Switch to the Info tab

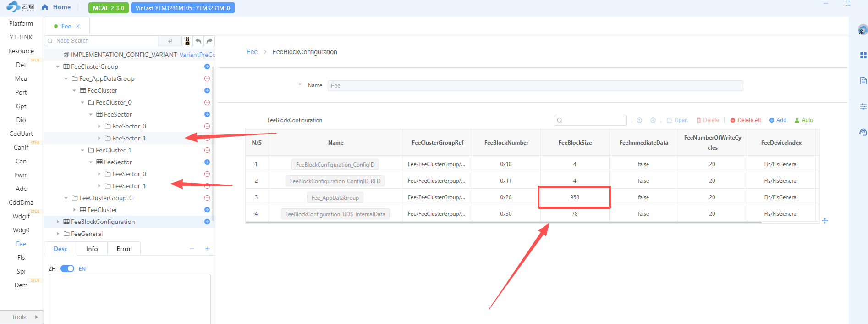pyautogui.click(x=92, y=249)
